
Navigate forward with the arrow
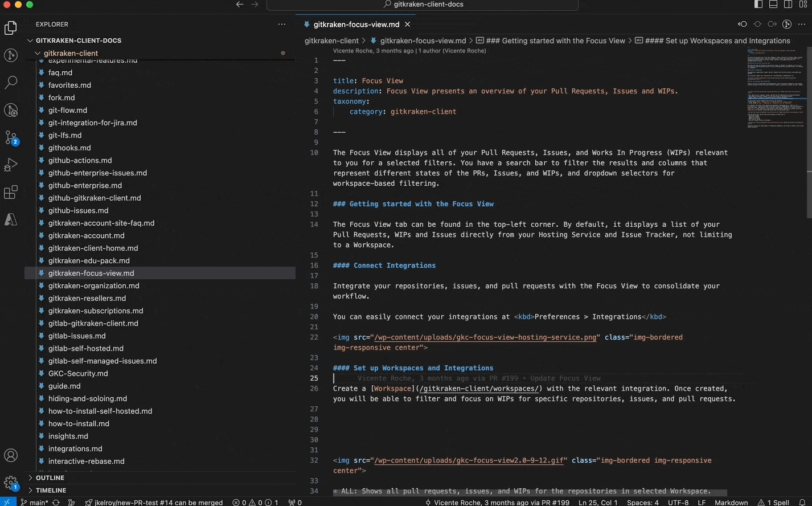click(x=255, y=5)
